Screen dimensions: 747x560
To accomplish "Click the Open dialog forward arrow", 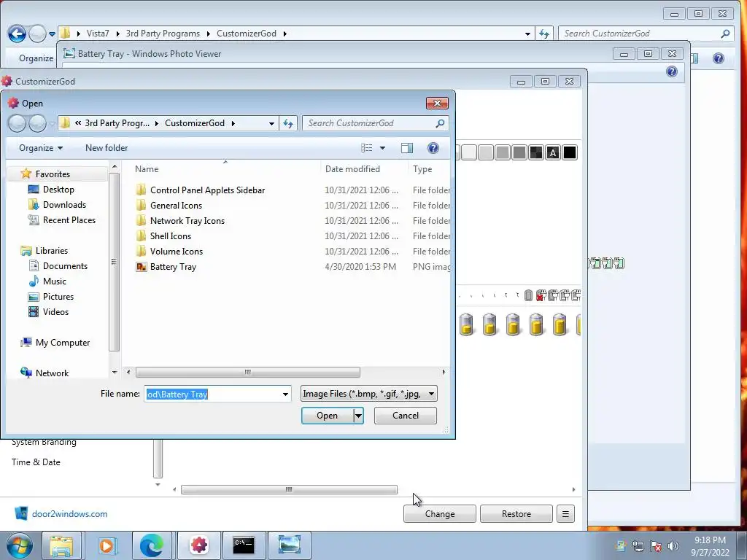I will (x=38, y=123).
